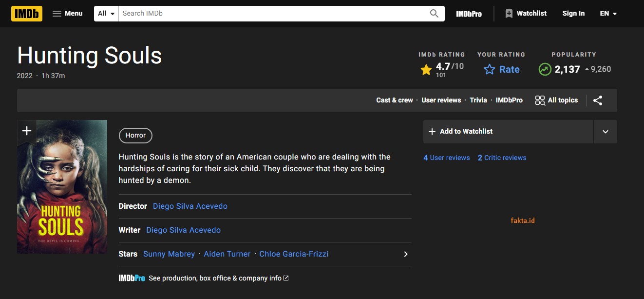Click the POPULARITY heading
644x299 pixels.
574,55
